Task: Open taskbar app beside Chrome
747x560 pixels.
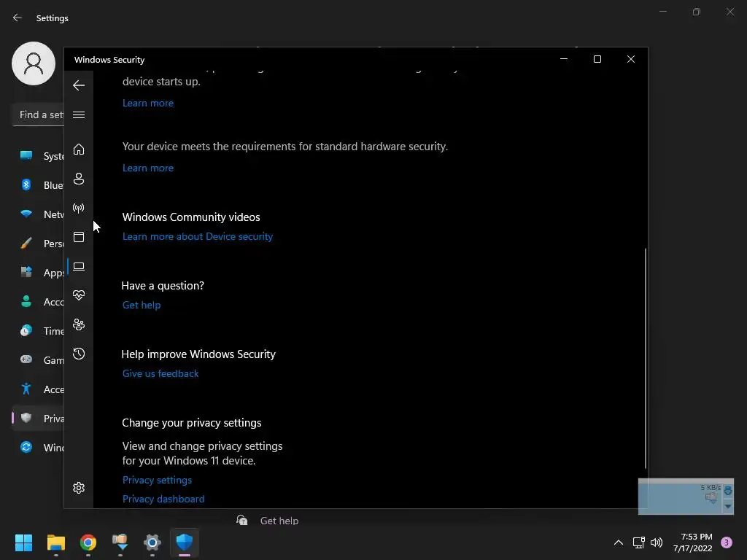Action: tap(120, 542)
